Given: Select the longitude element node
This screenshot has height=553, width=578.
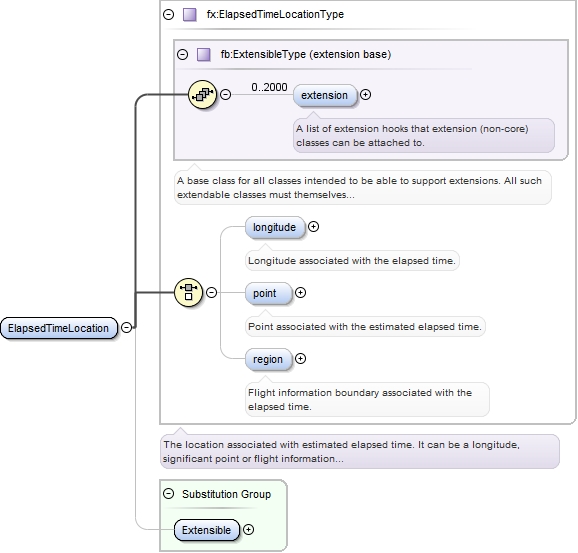Looking at the screenshot, I should point(275,227).
